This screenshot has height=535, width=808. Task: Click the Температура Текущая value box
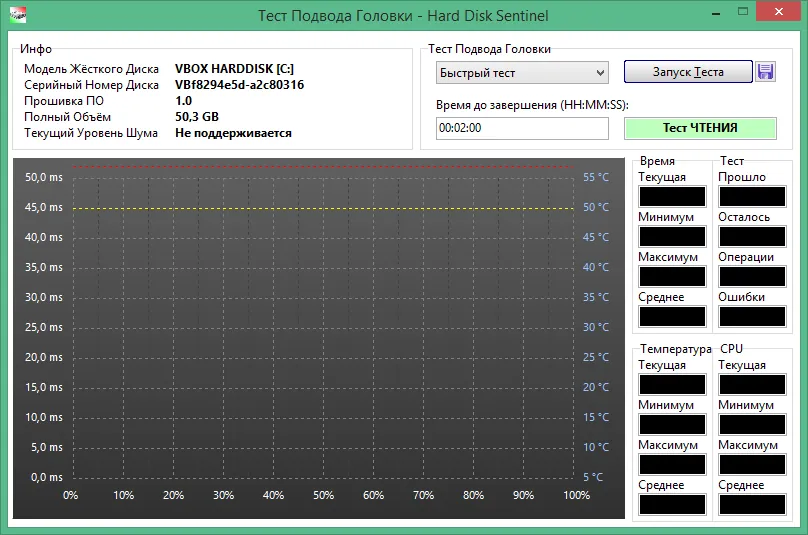click(672, 384)
